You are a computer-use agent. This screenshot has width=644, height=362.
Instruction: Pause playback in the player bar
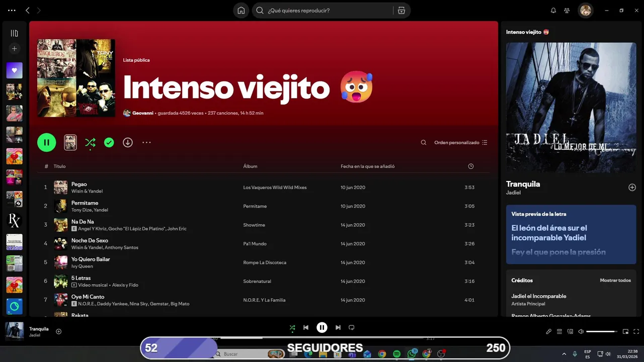[x=322, y=328]
